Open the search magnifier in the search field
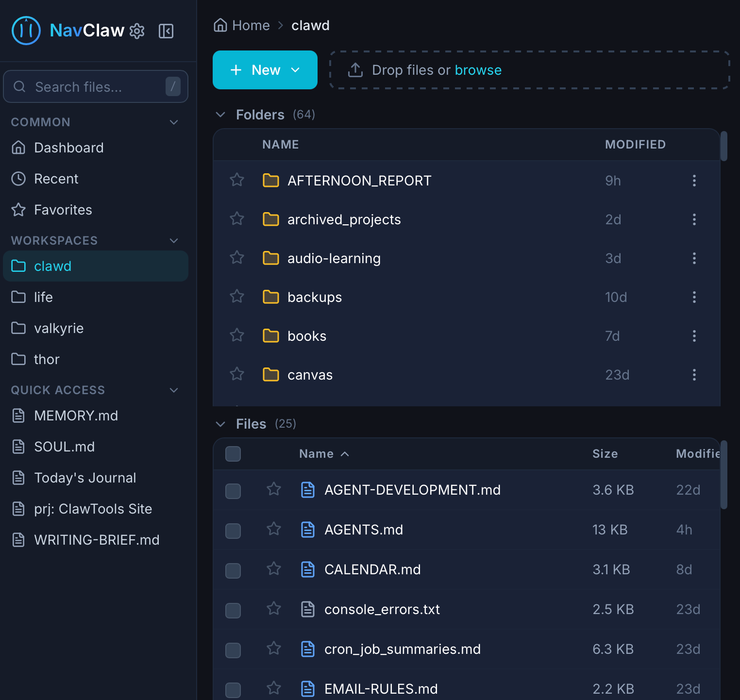This screenshot has width=740, height=700. tap(19, 86)
